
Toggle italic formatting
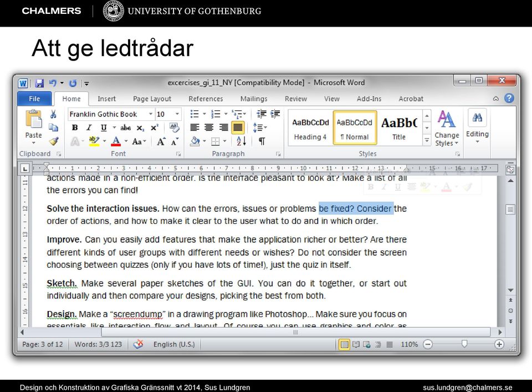[89, 128]
